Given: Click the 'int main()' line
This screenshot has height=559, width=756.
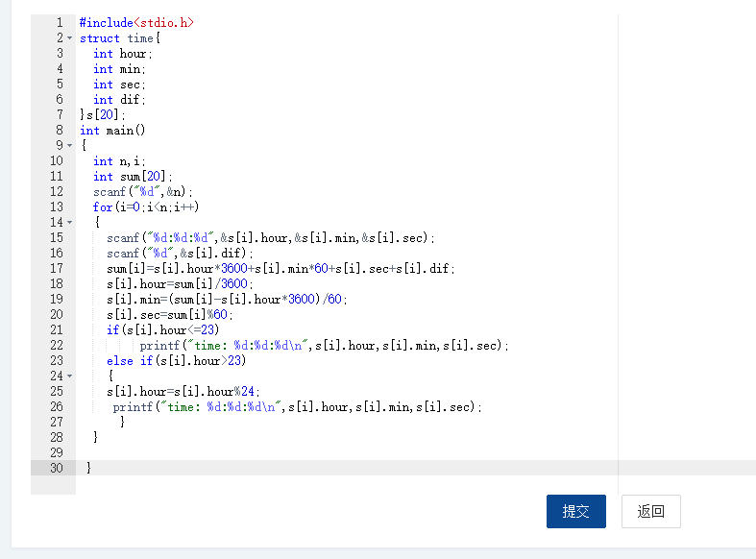Looking at the screenshot, I should click(112, 130).
